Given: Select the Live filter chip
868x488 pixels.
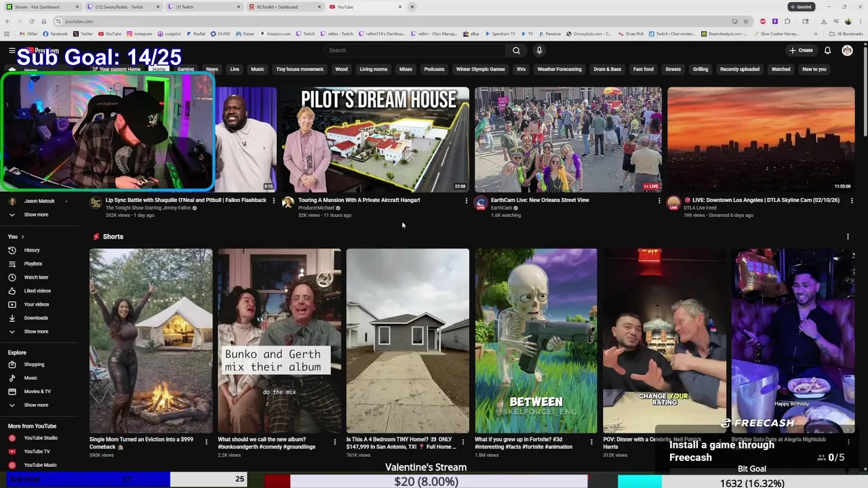Looking at the screenshot, I should click(235, 69).
